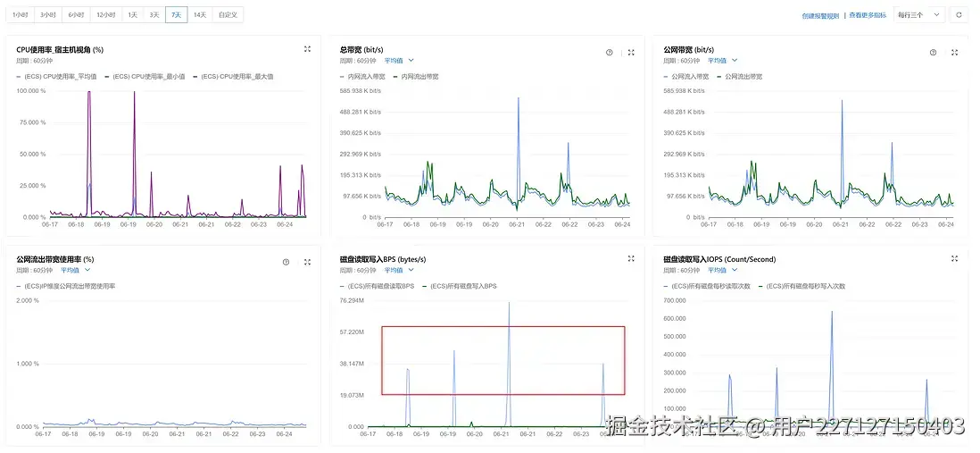Open the 每行三个 layout dropdown
The image size is (980, 453).
tap(919, 15)
